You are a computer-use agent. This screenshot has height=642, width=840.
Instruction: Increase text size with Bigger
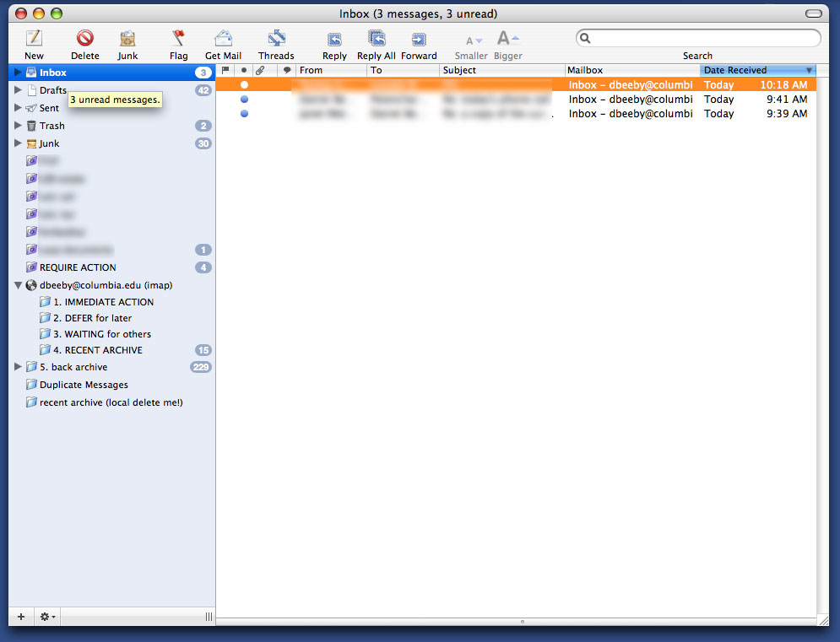[507, 39]
